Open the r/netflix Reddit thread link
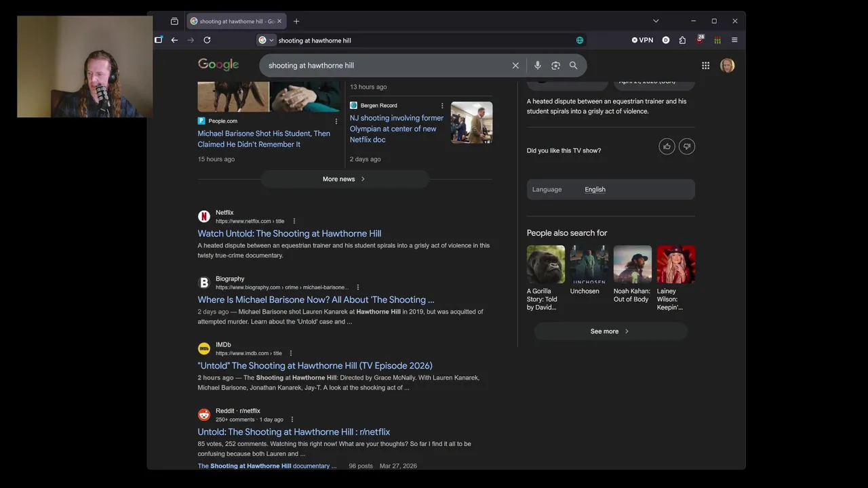868x488 pixels. 294,432
